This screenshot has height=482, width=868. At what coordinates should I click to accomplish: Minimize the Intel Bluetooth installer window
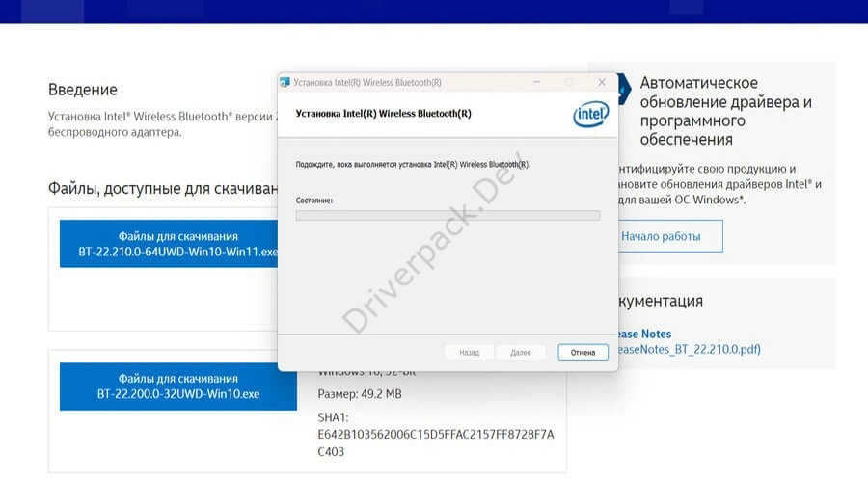click(536, 82)
